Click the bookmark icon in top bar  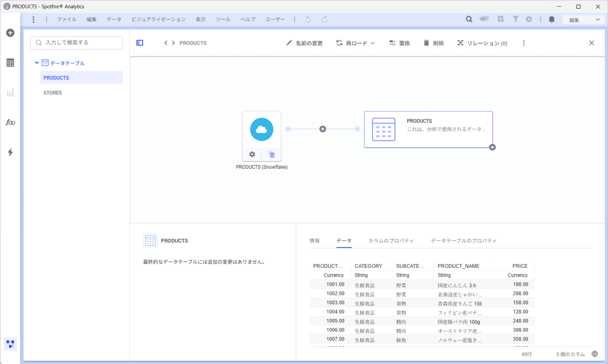point(500,19)
